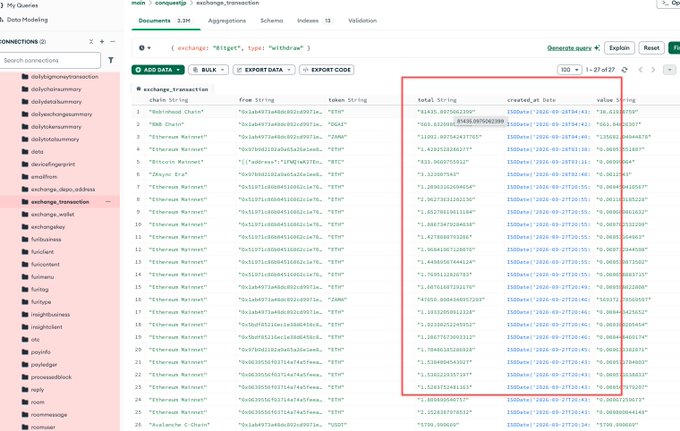The image size is (680, 431).
Task: Open the BULK operations dropdown
Action: 209,70
